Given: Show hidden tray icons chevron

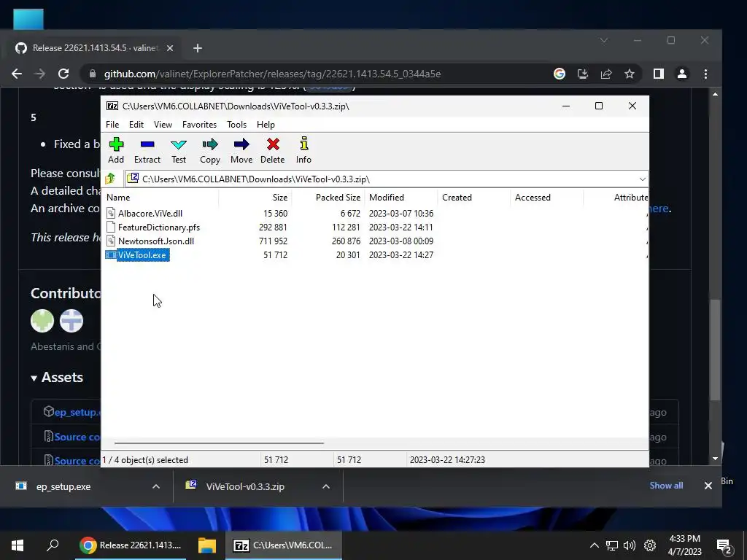Looking at the screenshot, I should coord(594,545).
